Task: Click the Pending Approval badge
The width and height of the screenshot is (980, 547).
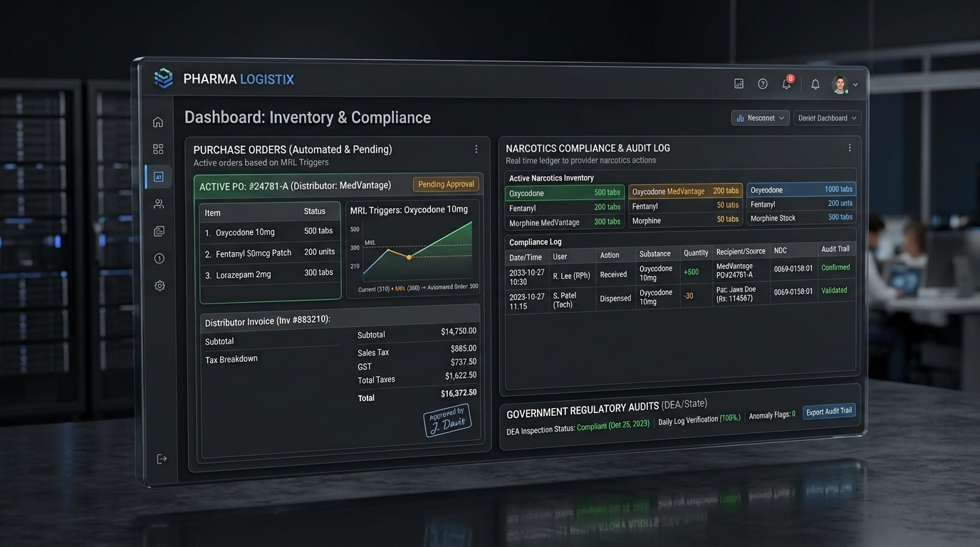Action: (446, 184)
